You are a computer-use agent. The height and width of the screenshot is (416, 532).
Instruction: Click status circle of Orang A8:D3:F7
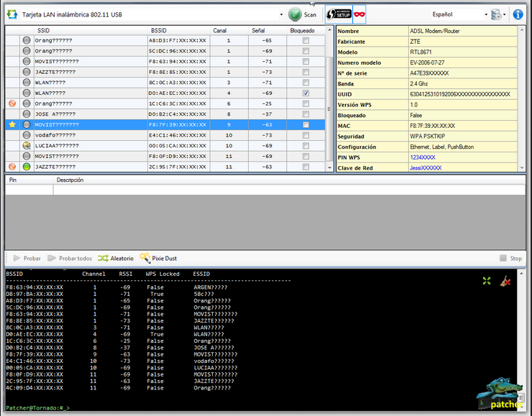pos(27,40)
